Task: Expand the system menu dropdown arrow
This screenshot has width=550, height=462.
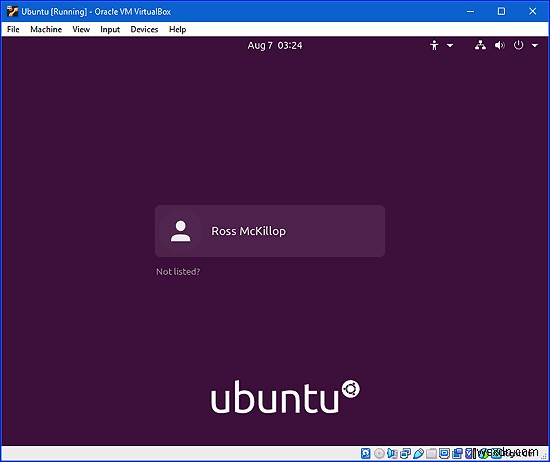Action: [x=535, y=46]
